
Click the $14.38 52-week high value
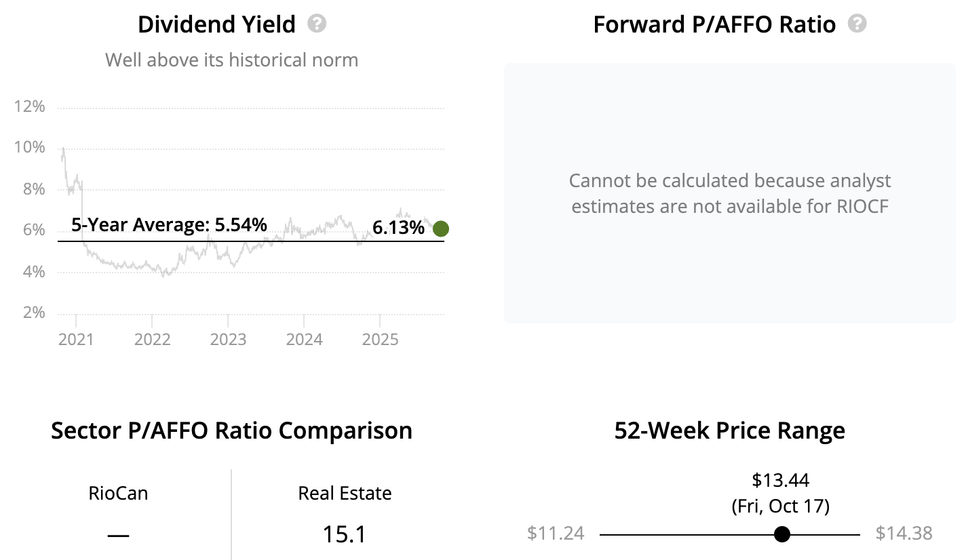904,534
